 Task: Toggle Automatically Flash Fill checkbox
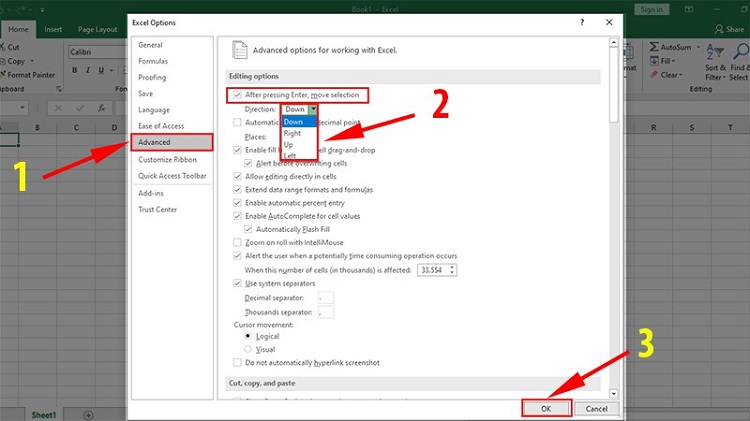click(x=248, y=229)
